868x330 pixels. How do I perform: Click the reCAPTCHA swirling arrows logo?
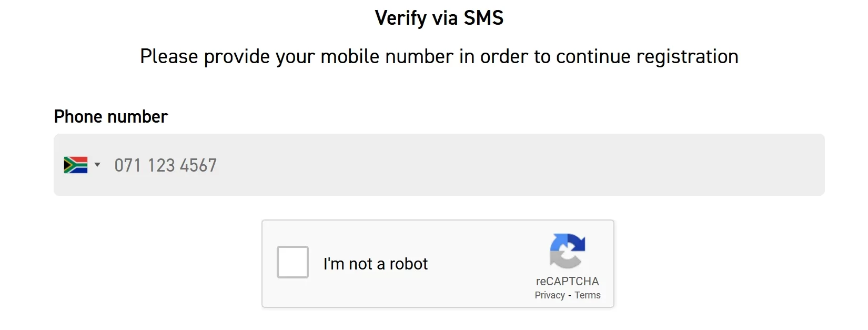567,251
